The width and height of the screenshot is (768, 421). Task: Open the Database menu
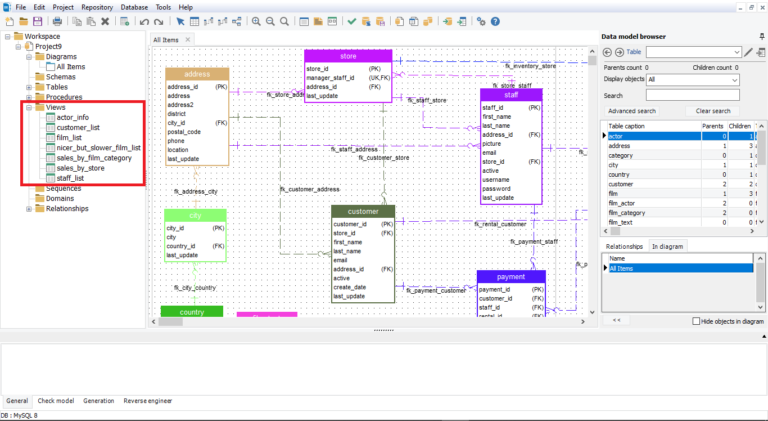tap(133, 7)
